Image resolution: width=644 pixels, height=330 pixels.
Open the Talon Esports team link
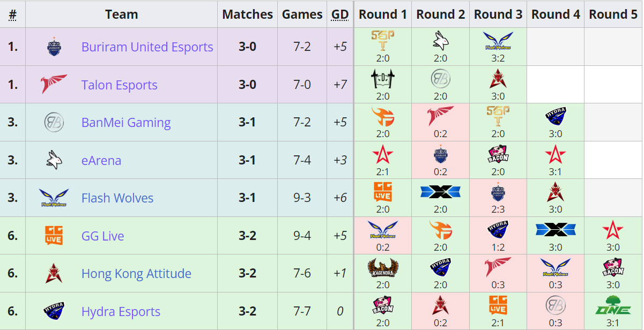click(x=120, y=85)
